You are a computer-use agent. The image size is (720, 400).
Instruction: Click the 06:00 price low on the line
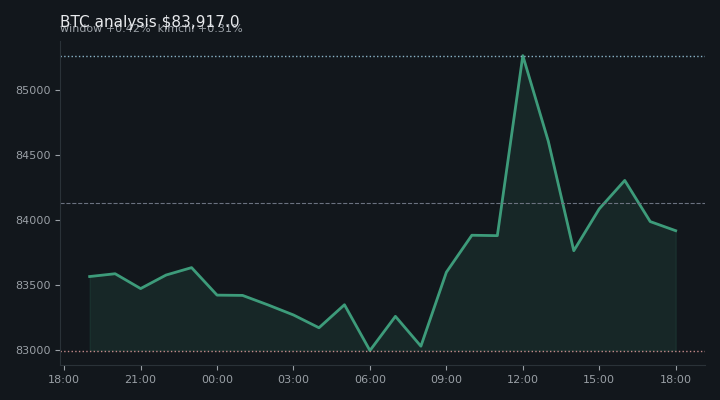coord(370,350)
